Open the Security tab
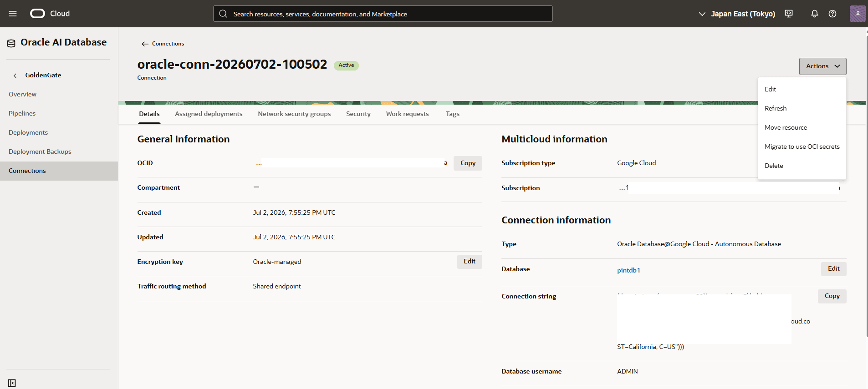The height and width of the screenshot is (389, 868). pos(358,114)
